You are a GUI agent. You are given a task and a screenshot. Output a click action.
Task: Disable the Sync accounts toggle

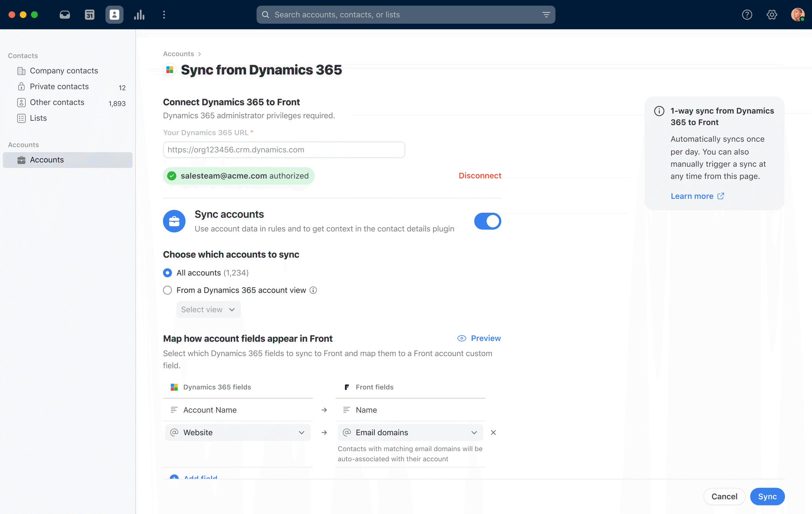[x=487, y=221]
